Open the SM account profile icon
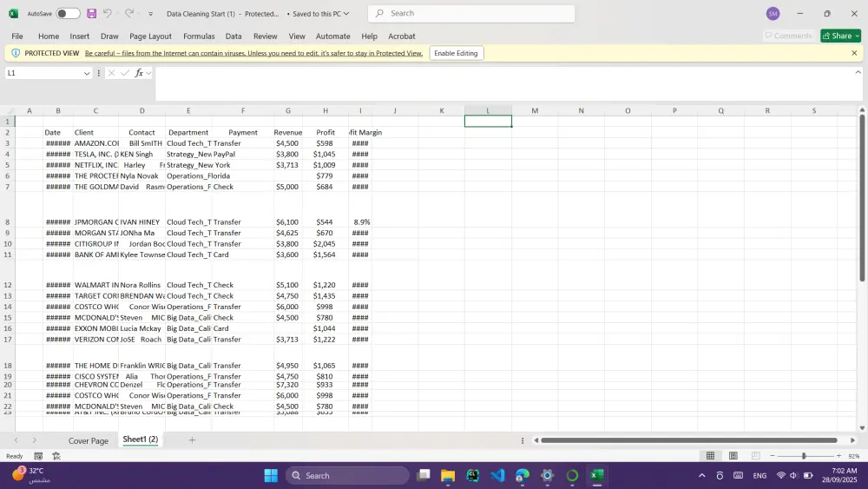 (773, 13)
